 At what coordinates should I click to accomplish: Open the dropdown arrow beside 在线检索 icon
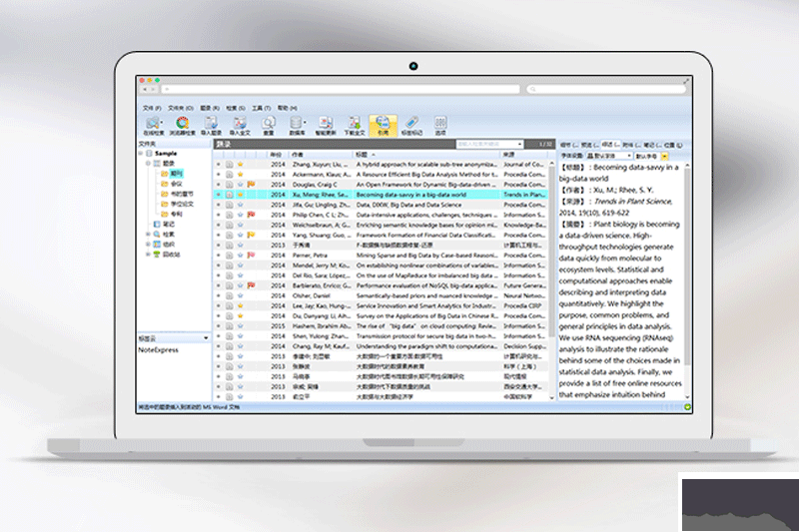click(x=162, y=122)
